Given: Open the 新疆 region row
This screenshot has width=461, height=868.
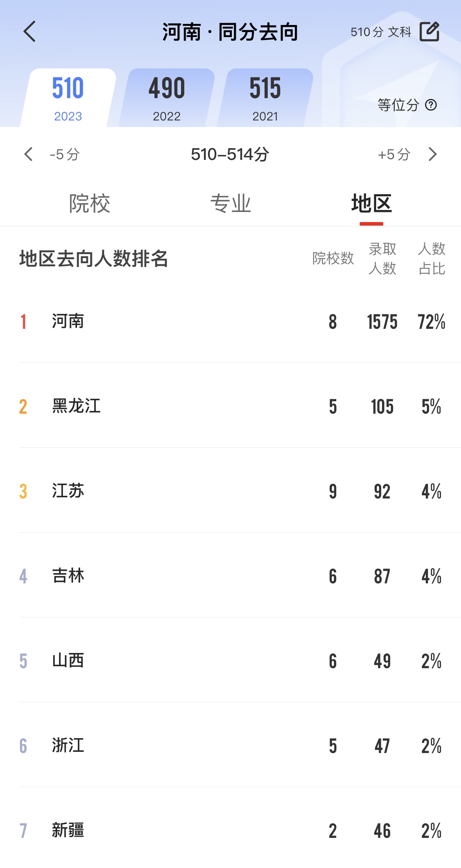Looking at the screenshot, I should point(231,830).
